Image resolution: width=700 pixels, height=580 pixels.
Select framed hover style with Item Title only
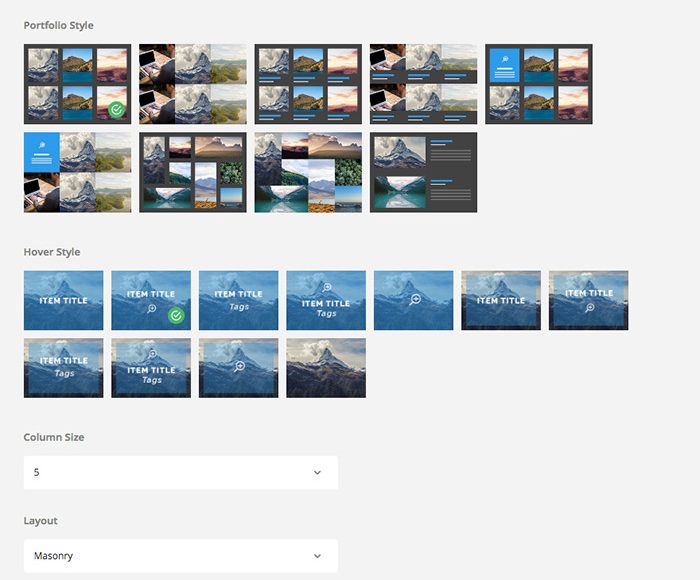click(501, 300)
